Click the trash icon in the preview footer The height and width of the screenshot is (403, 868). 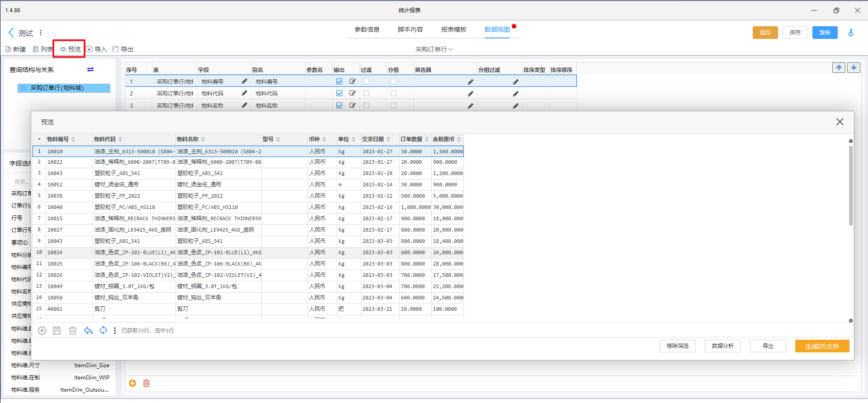point(73,331)
